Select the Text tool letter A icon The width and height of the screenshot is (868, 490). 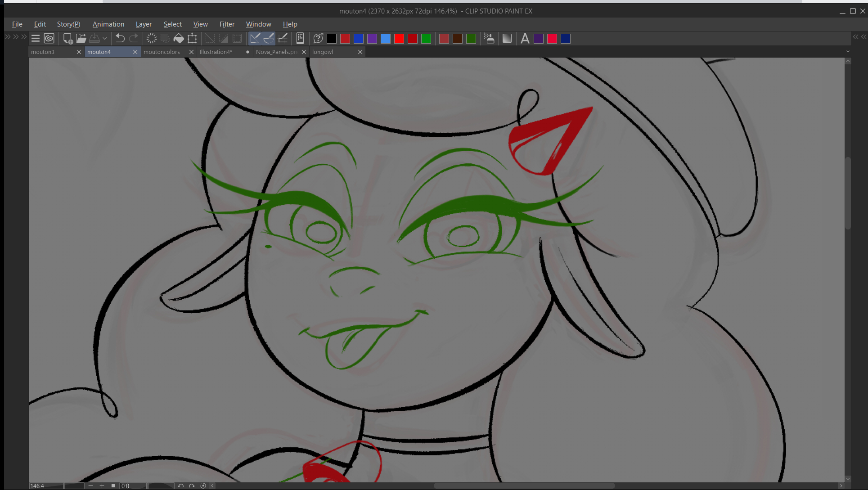(x=525, y=39)
